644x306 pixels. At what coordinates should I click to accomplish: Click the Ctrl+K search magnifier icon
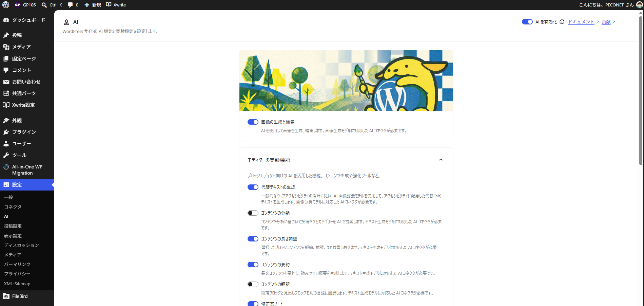click(x=44, y=5)
